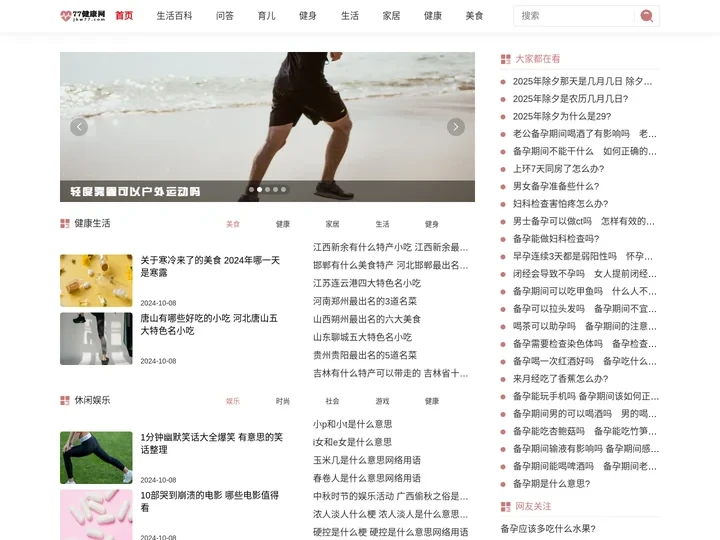Select the second carousel indicator dot
The image size is (720, 540).
point(259,189)
